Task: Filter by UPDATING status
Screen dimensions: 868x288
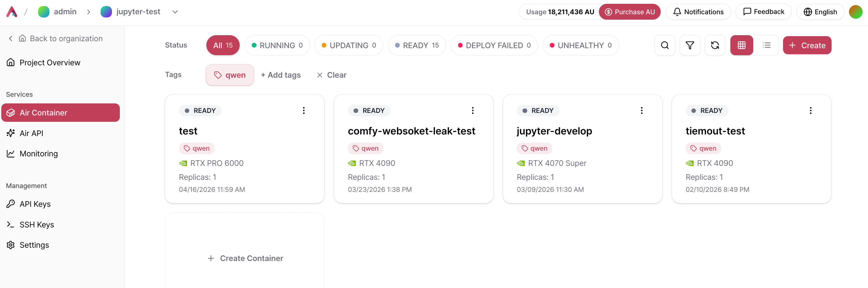Action: coord(349,45)
